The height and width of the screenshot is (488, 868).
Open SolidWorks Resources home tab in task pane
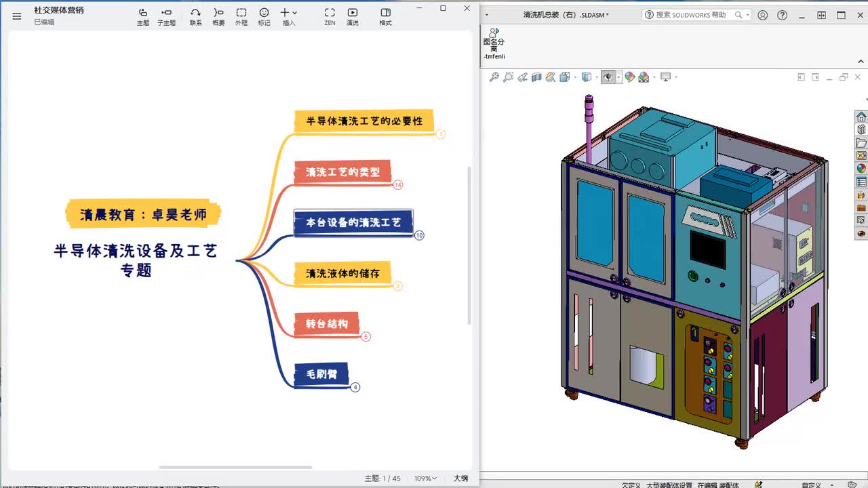coord(861,117)
